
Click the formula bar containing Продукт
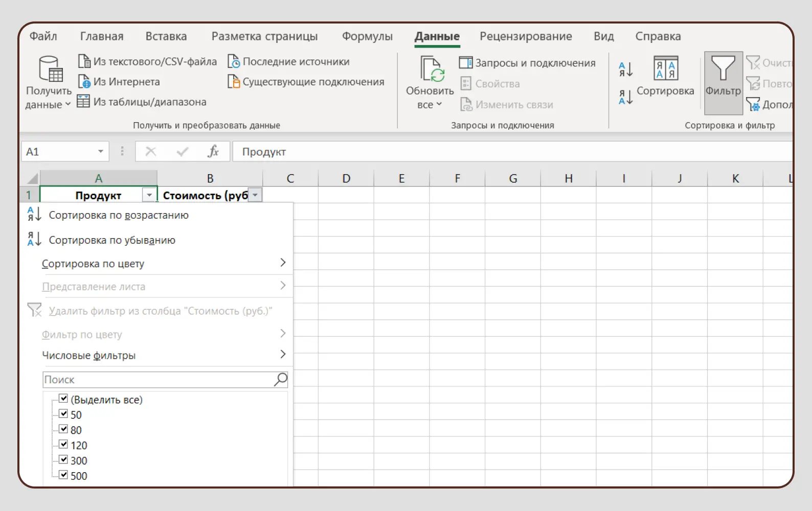click(x=513, y=151)
